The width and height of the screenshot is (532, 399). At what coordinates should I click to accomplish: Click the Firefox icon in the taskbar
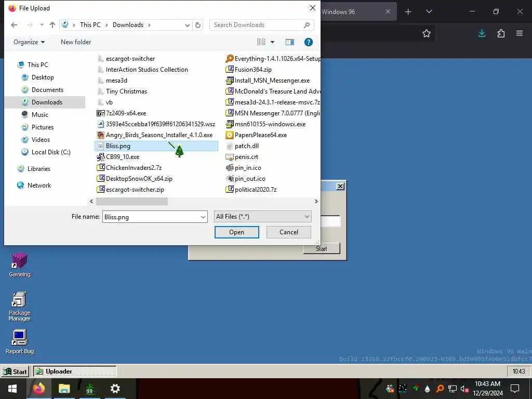(x=38, y=389)
